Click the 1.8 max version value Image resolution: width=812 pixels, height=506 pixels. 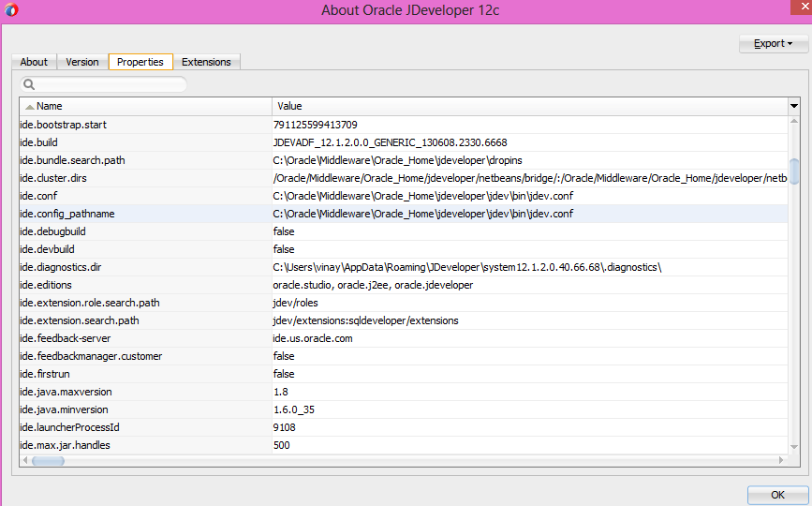[x=281, y=392]
